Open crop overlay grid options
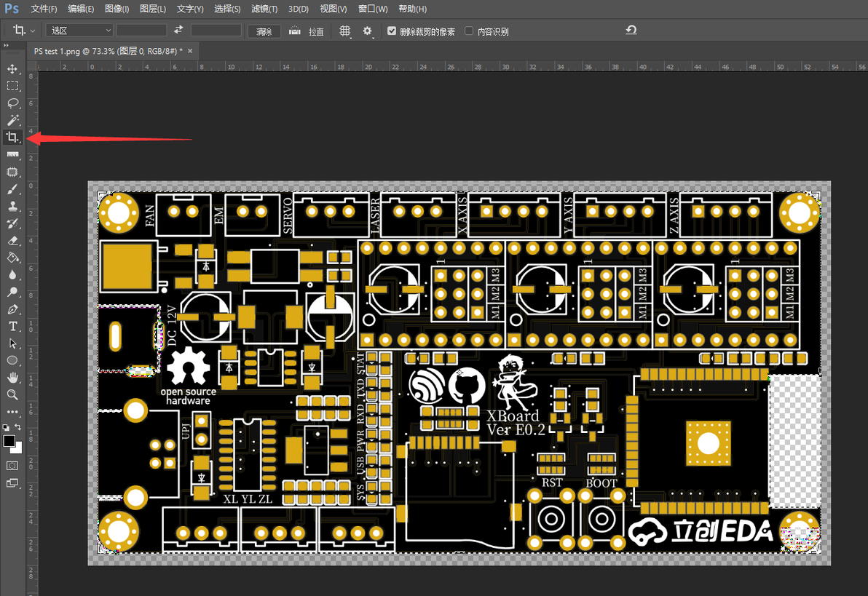Viewport: 868px width, 596px height. (x=345, y=31)
